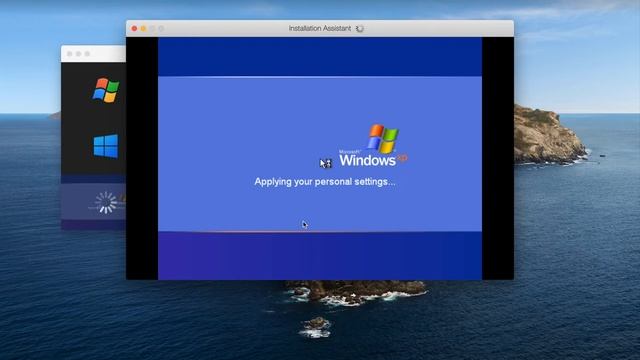Select the Windows XP logo in background window
Viewport: 640px width, 360px height.
click(106, 90)
